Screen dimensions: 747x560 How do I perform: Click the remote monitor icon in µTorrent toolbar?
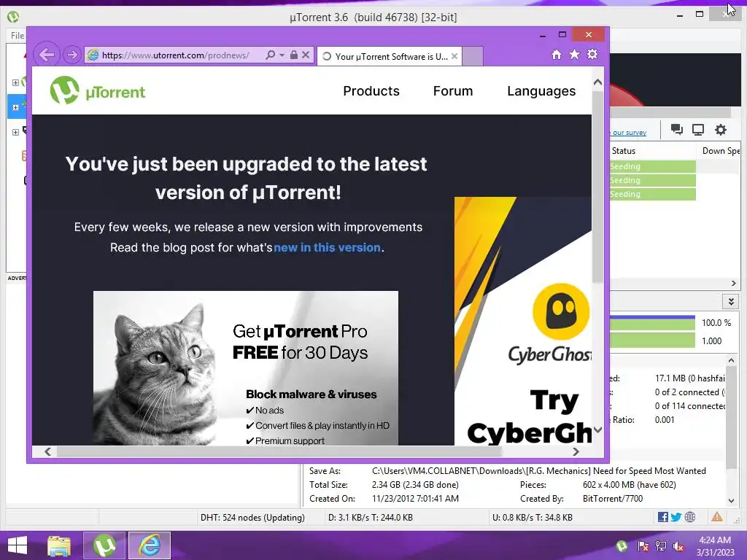tap(698, 130)
